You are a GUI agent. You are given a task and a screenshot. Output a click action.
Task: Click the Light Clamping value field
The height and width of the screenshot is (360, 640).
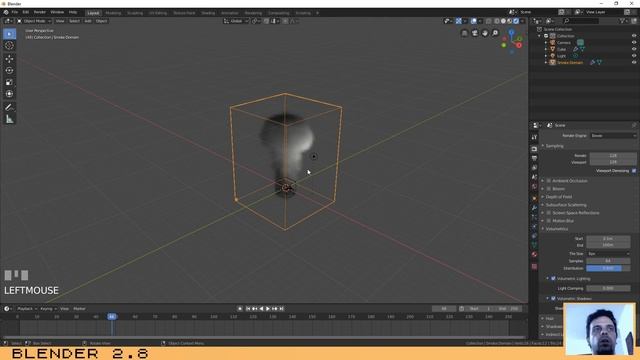point(608,288)
